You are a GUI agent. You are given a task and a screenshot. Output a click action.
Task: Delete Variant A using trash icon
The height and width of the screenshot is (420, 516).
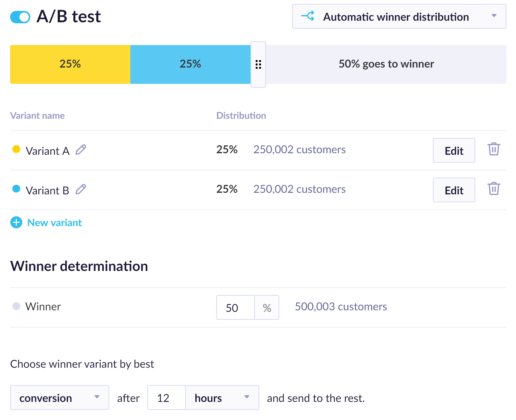click(x=494, y=149)
